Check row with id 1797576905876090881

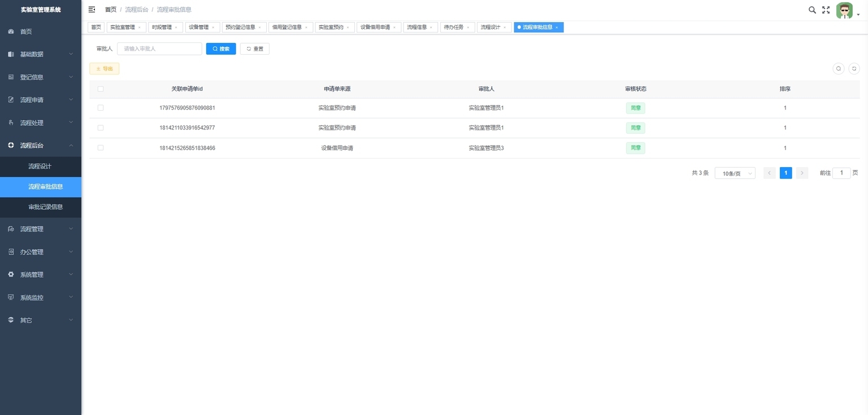click(101, 108)
